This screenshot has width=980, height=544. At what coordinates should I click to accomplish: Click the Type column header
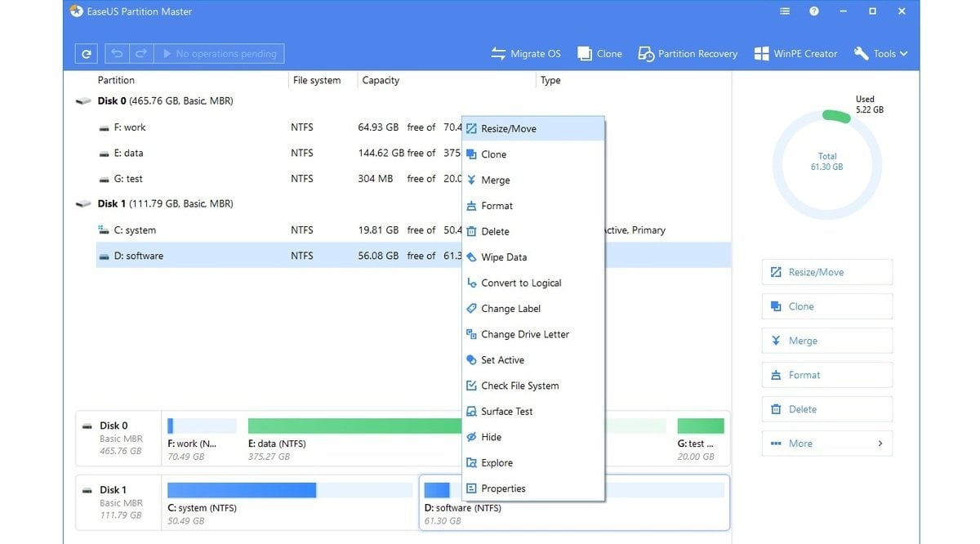click(x=550, y=80)
